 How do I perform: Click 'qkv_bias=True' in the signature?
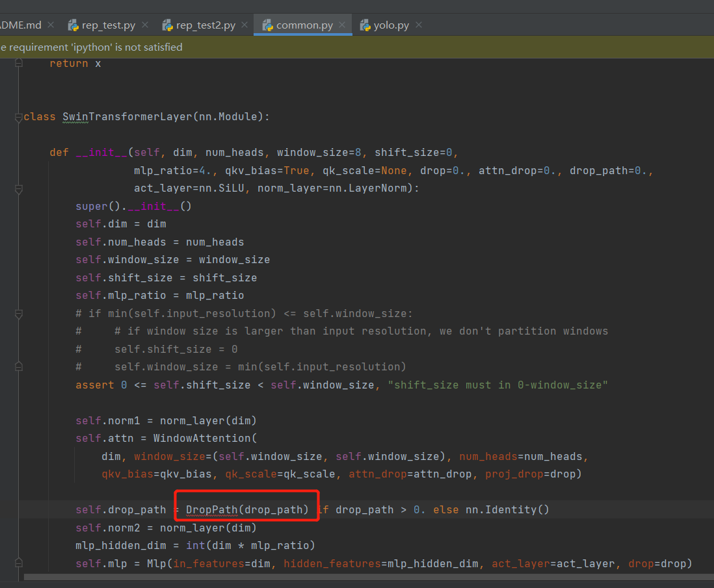tap(267, 171)
